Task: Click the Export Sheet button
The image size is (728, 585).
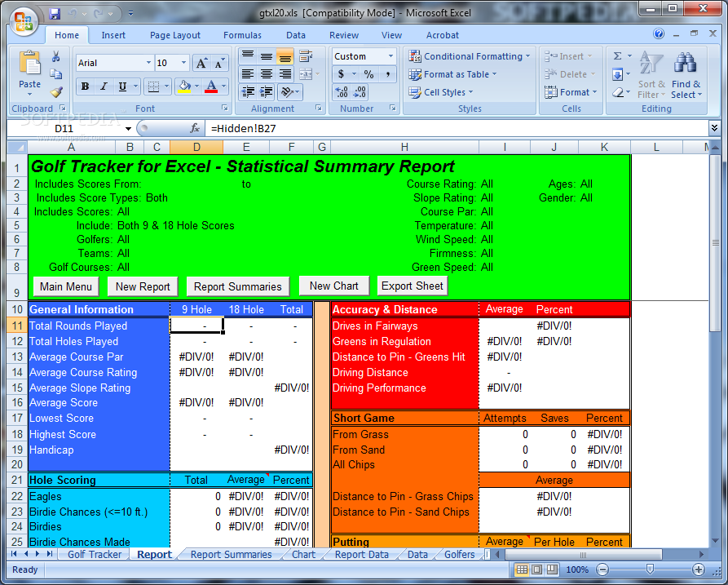Action: tap(413, 286)
